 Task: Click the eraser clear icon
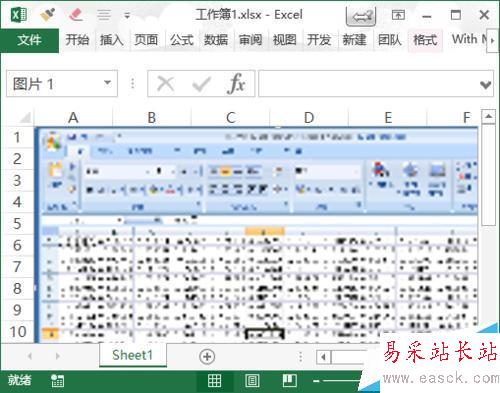click(x=76, y=15)
